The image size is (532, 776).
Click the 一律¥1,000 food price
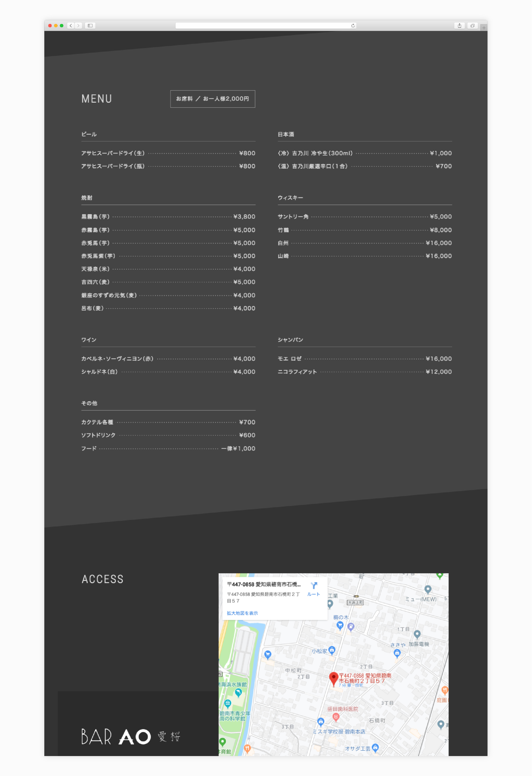[238, 449]
